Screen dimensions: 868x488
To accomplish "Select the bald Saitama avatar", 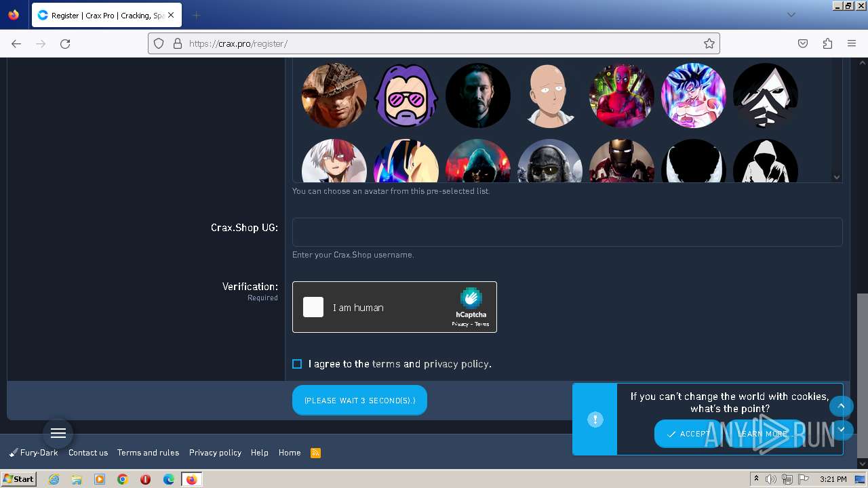I will click(x=550, y=96).
